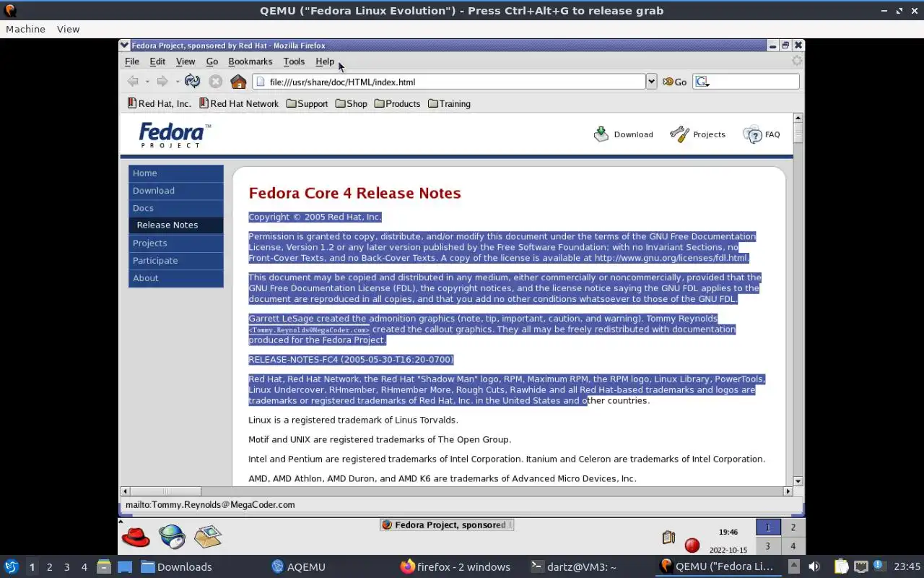Launch the web browser globe-mouse panel icon

tap(172, 537)
